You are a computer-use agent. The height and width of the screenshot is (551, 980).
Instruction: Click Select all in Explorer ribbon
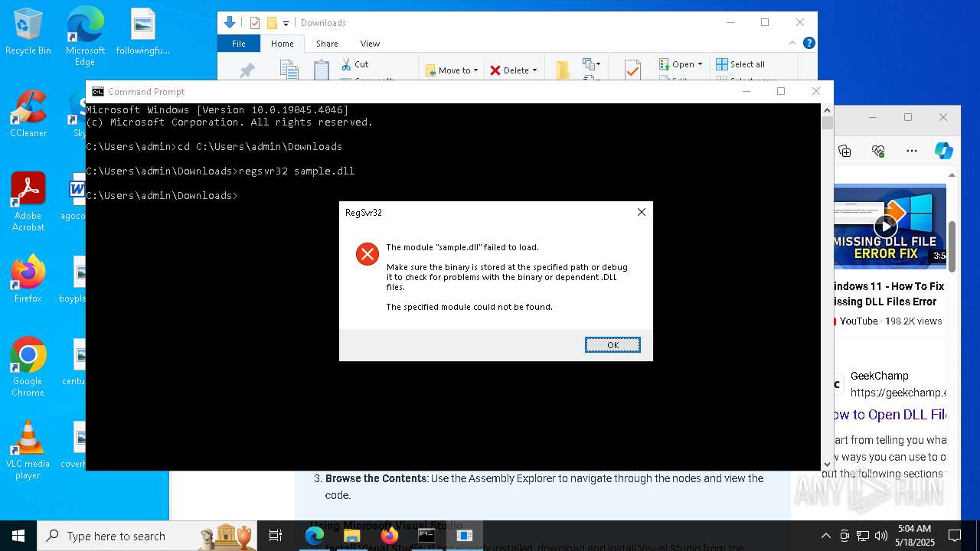(740, 64)
